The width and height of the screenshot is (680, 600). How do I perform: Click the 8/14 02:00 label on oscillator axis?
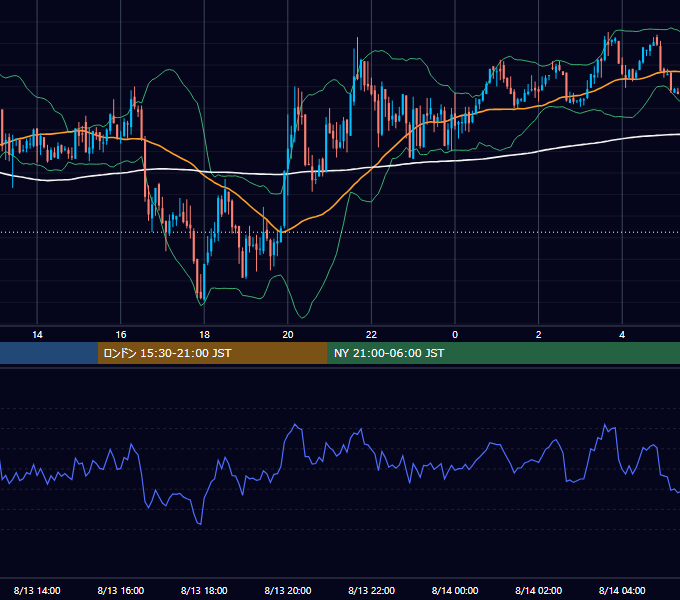[539, 590]
